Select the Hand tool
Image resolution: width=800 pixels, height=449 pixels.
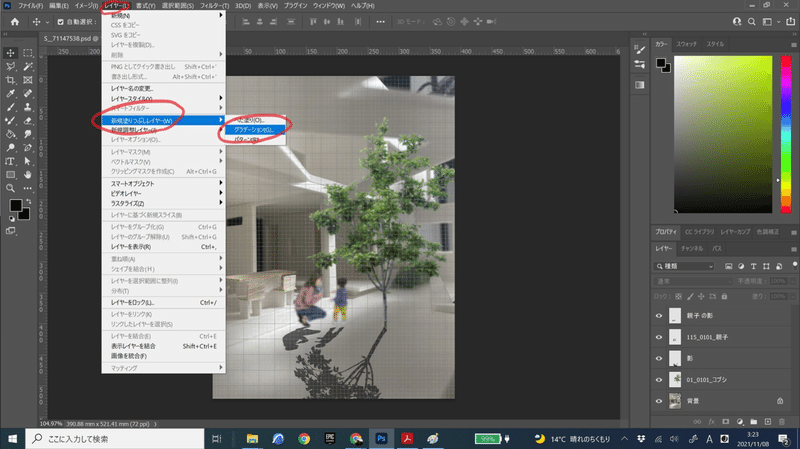point(28,175)
